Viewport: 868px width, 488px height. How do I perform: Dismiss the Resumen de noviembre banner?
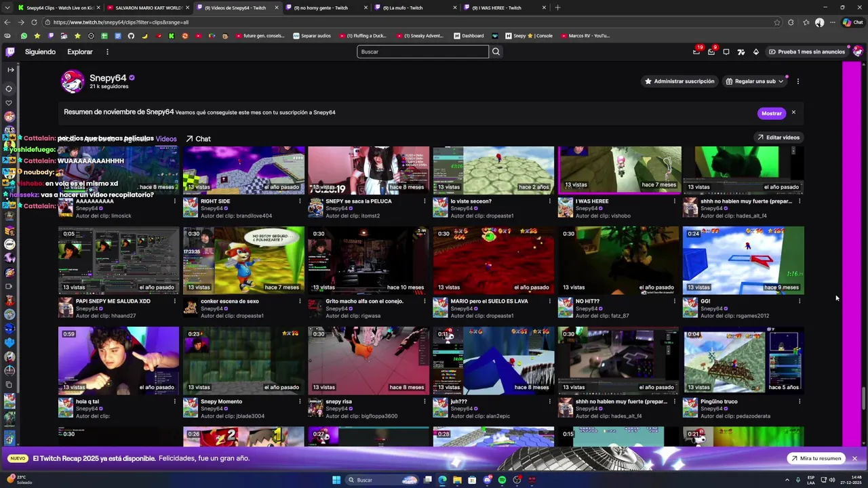pos(793,113)
